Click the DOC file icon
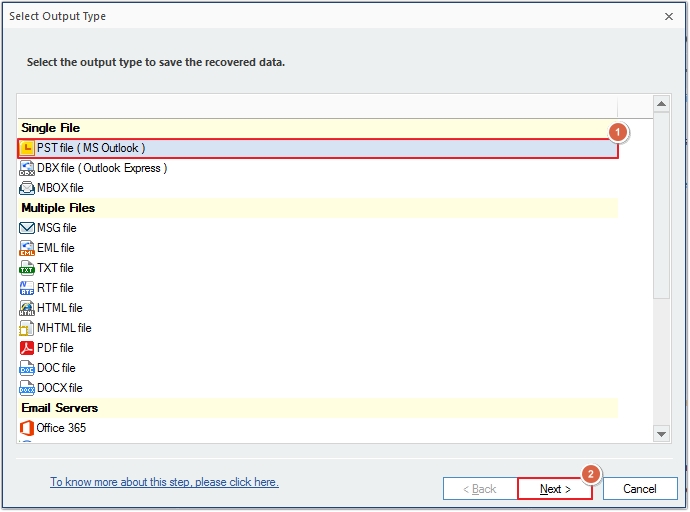 (27, 368)
